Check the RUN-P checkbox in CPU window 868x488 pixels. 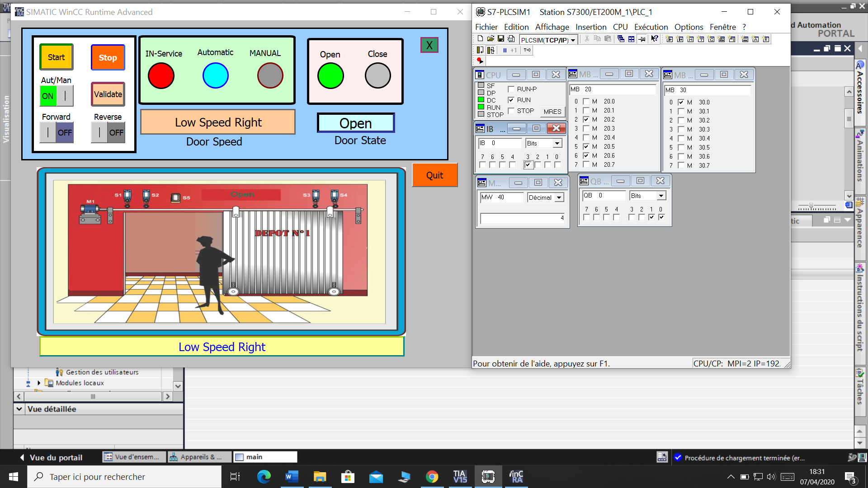[511, 89]
